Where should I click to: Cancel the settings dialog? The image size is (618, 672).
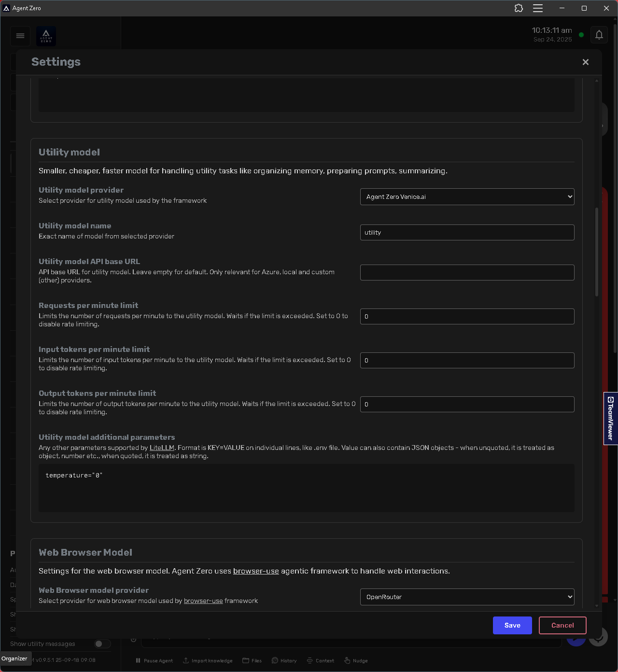click(562, 625)
